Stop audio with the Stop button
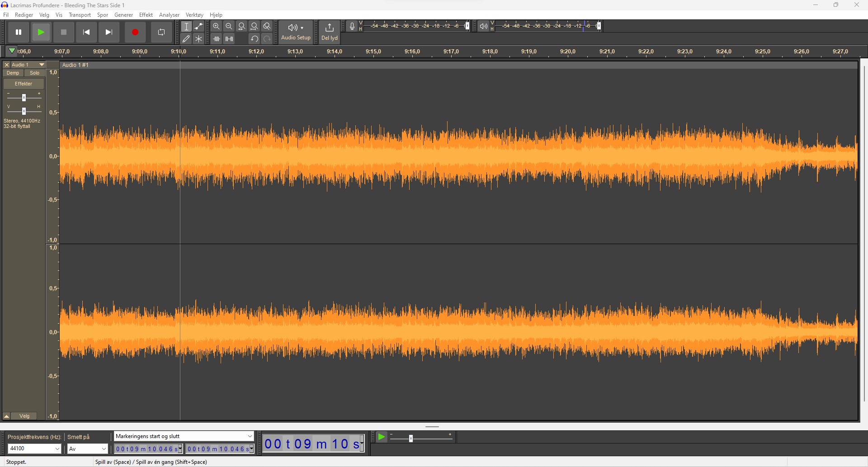868x467 pixels. 64,32
